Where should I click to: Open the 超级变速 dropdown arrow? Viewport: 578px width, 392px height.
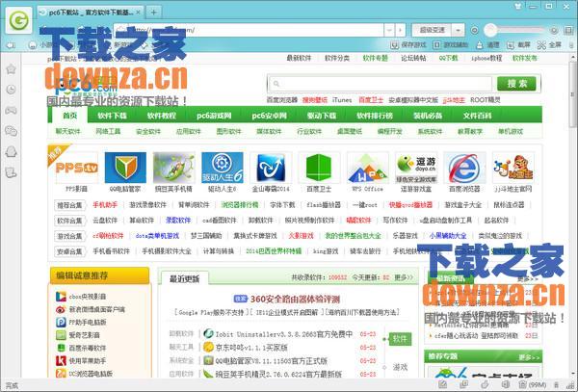tap(458, 30)
